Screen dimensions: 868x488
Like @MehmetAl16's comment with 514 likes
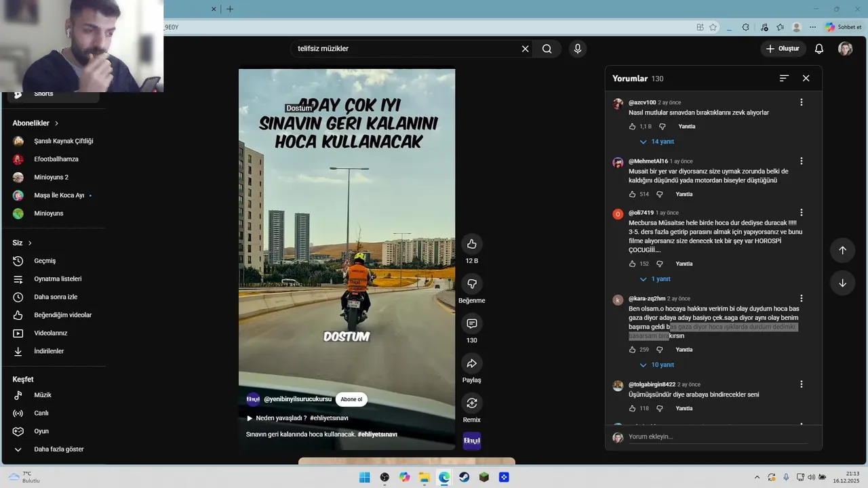pyautogui.click(x=633, y=195)
